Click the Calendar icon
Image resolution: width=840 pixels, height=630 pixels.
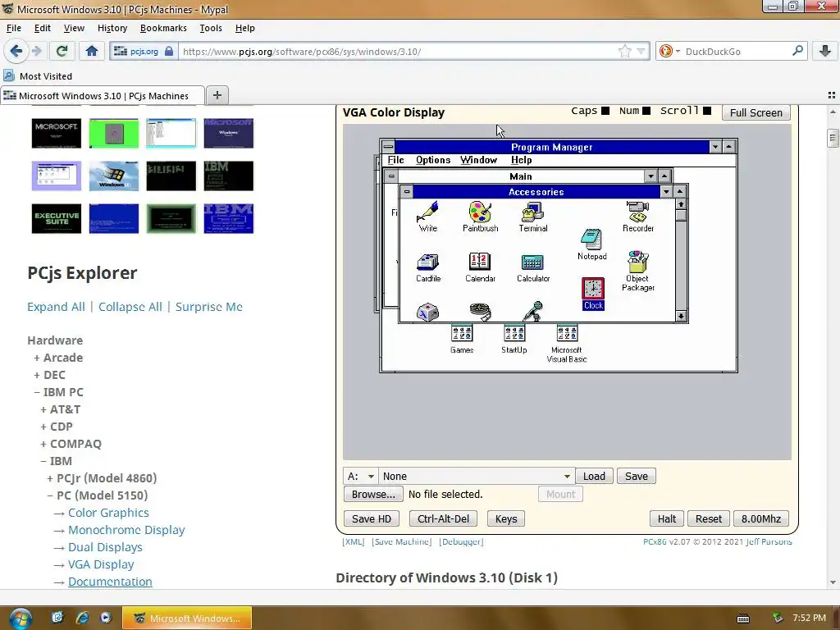pyautogui.click(x=480, y=267)
